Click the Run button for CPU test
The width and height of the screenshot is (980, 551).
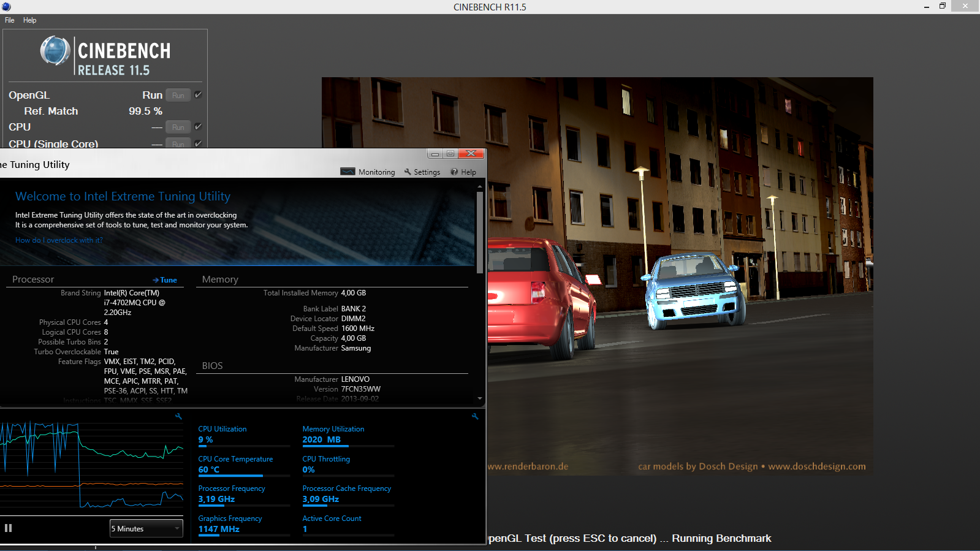point(178,127)
